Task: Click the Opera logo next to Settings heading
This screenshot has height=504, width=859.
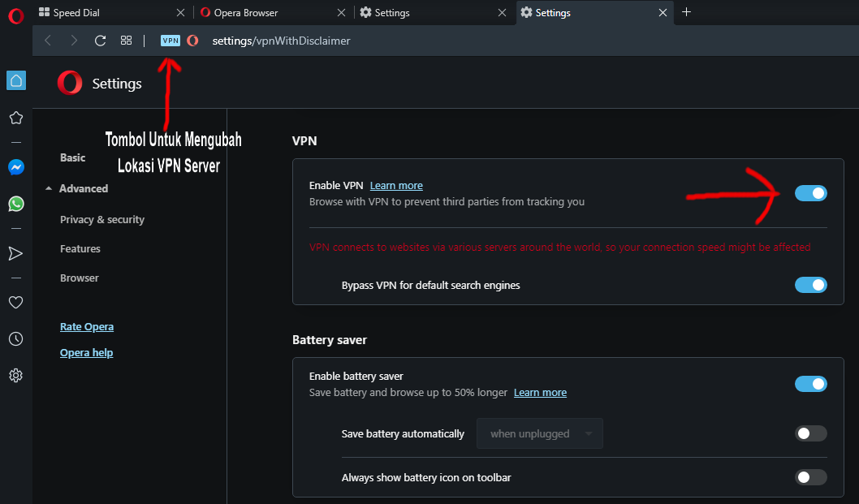Action: 70,84
